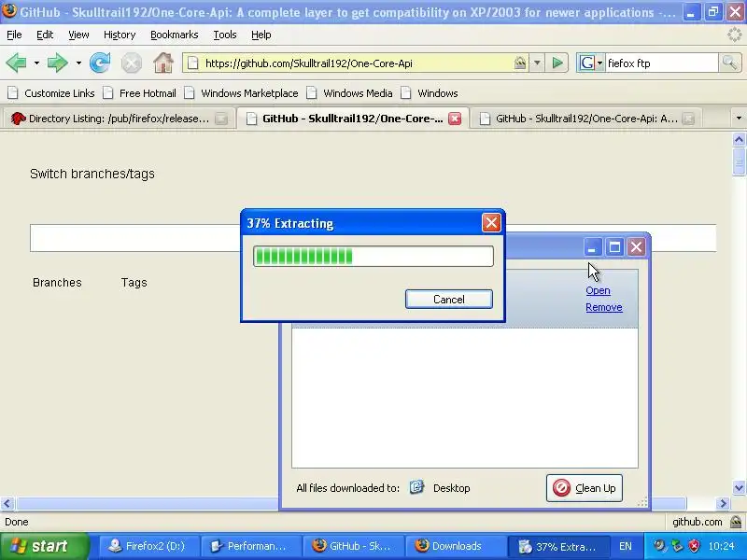Go back with the green Back arrow

[16, 63]
